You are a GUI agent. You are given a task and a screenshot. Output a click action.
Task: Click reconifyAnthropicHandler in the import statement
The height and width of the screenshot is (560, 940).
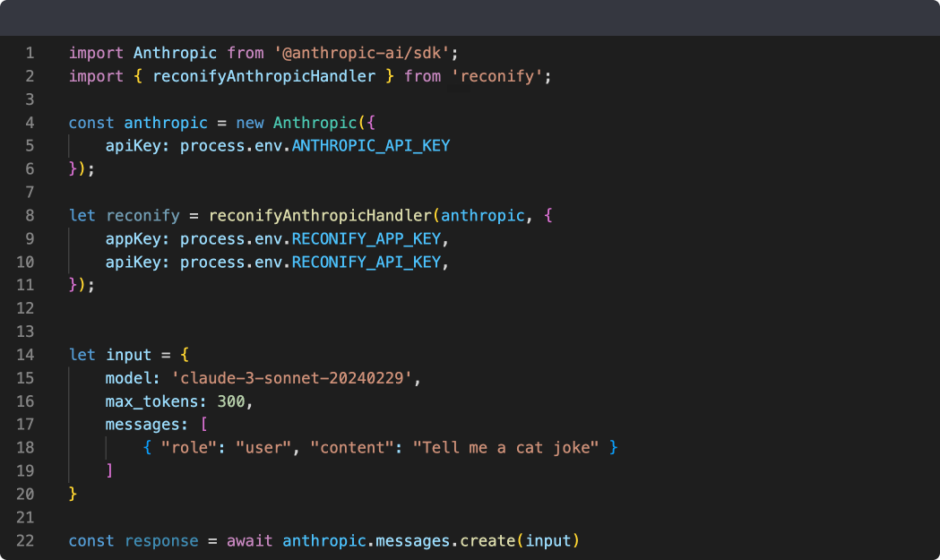pyautogui.click(x=263, y=76)
